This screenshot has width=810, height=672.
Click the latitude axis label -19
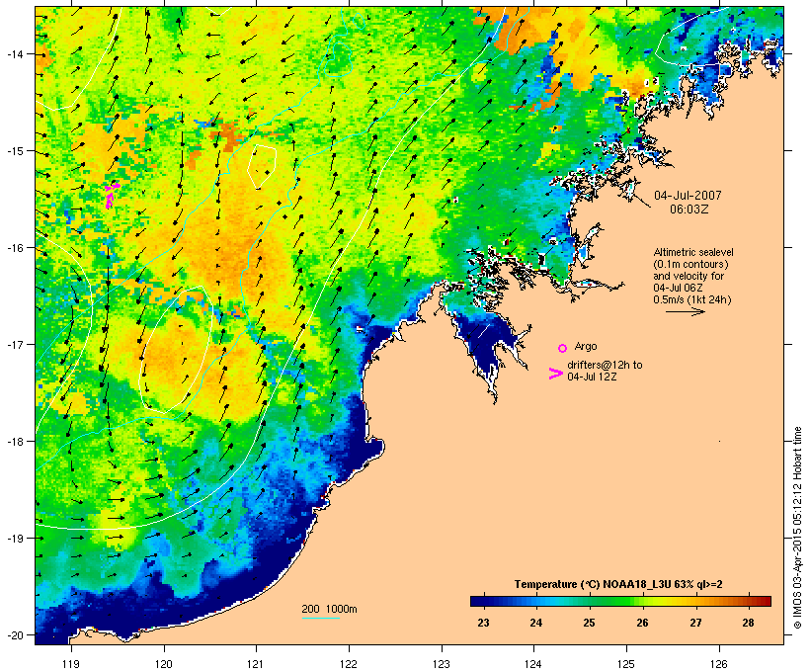click(14, 539)
